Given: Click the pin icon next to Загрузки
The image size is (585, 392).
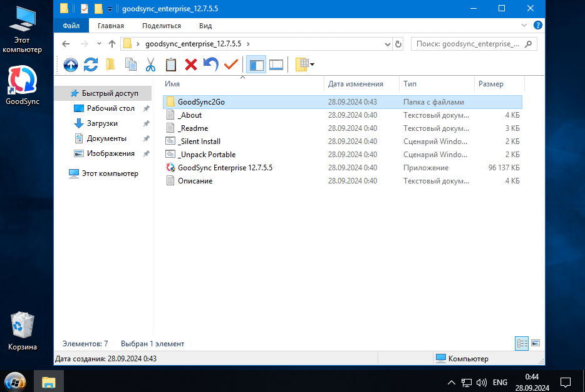Looking at the screenshot, I should (x=147, y=123).
